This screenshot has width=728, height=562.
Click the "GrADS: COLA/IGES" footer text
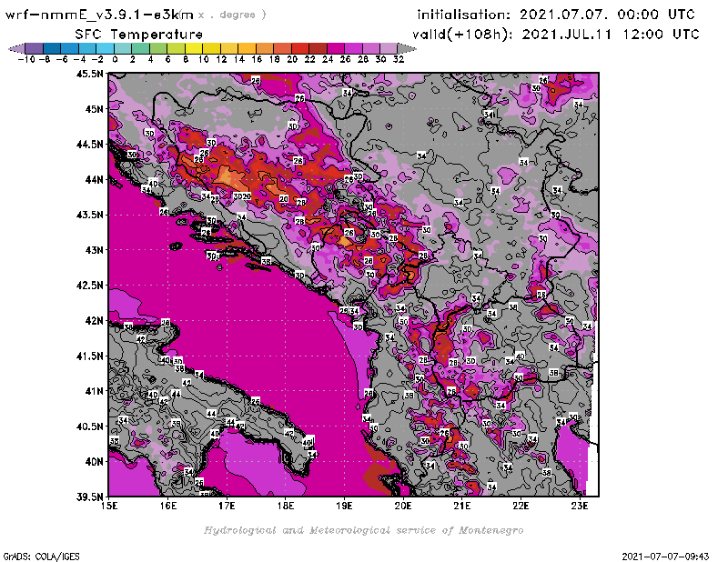tap(42, 557)
